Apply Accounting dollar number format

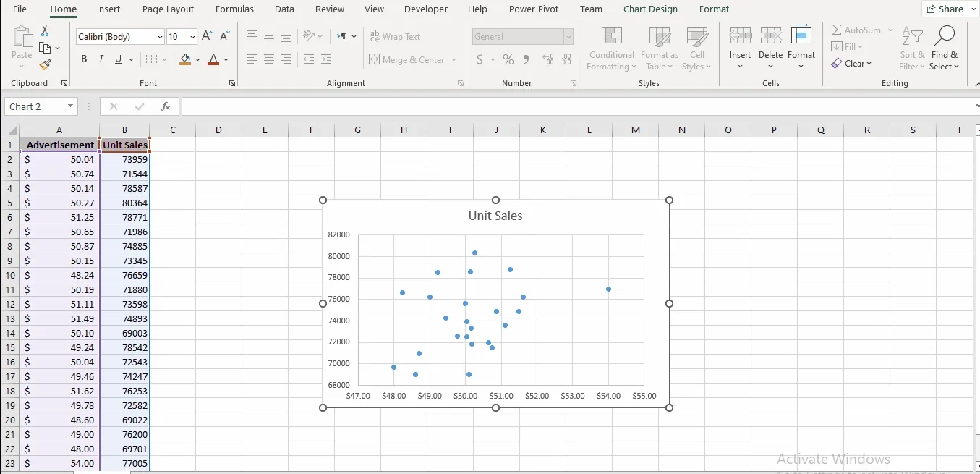[x=480, y=59]
